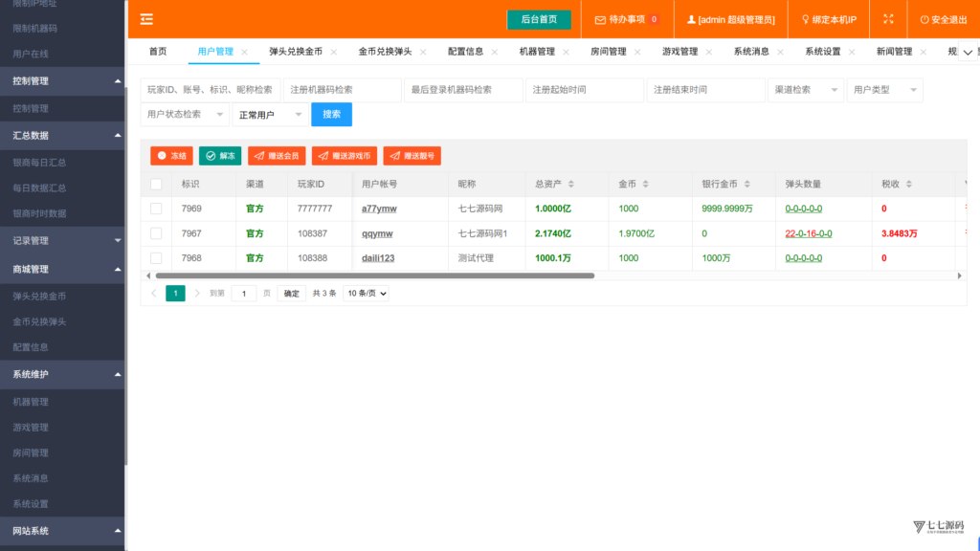The width and height of the screenshot is (980, 551).
Task: Close the 系统设置 tab
Action: point(852,52)
